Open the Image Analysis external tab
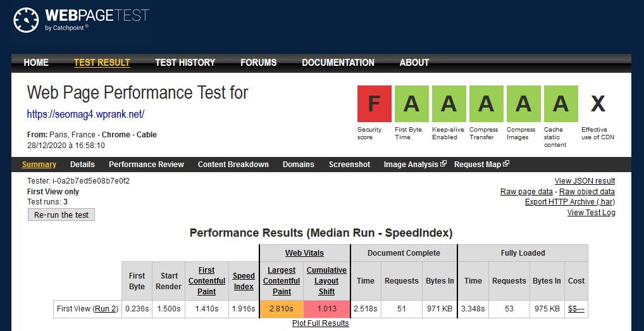This screenshot has width=644, height=331. tap(414, 165)
